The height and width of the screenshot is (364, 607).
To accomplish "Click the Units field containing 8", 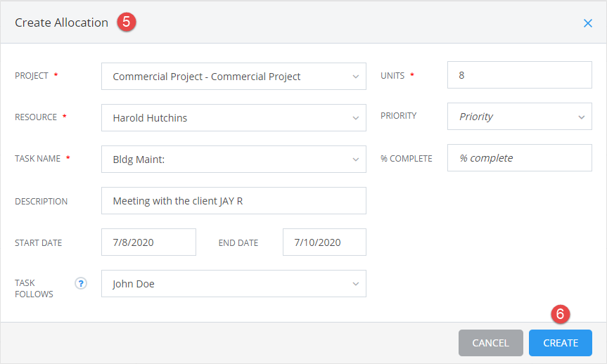I will [520, 75].
